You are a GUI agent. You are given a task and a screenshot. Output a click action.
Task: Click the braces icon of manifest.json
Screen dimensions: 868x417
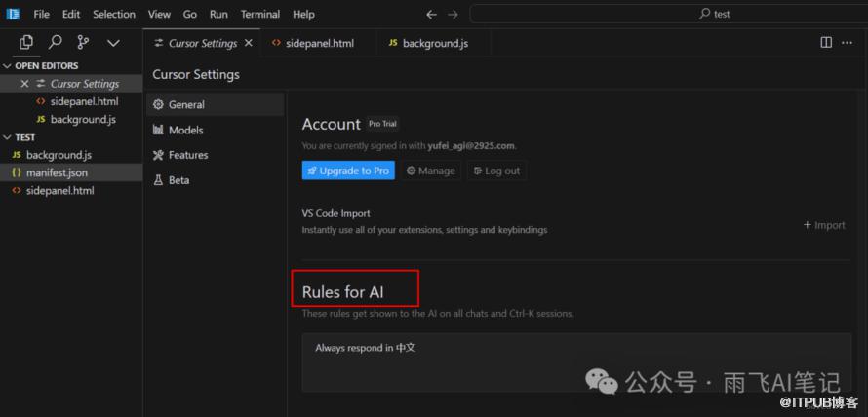[17, 172]
